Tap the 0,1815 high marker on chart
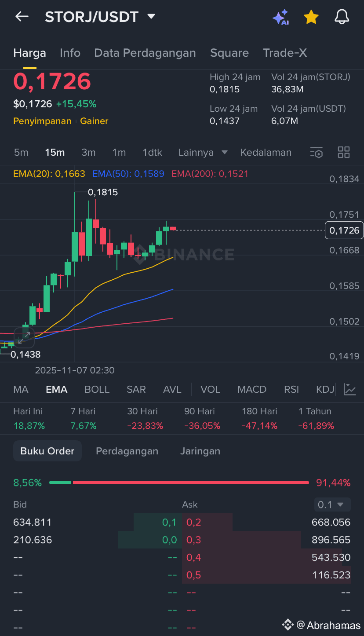 (103, 192)
